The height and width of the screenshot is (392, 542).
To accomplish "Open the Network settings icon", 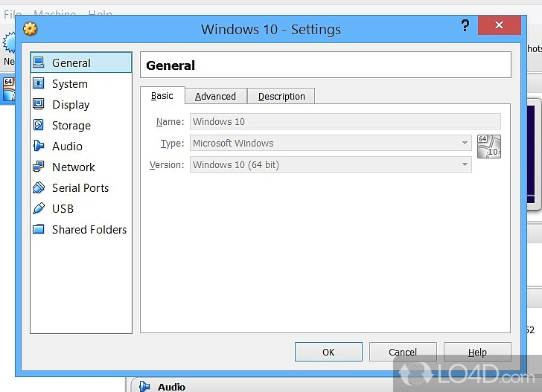I will tap(39, 167).
